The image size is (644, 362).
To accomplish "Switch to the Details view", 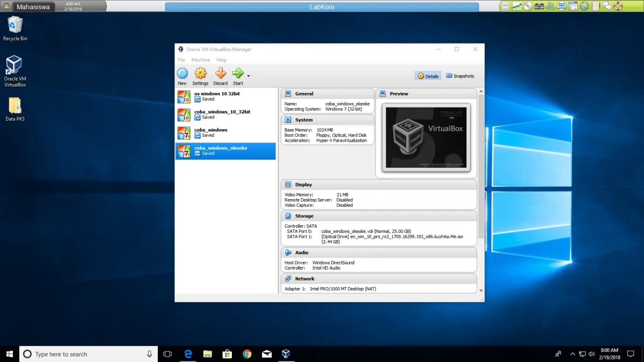I will click(x=428, y=76).
